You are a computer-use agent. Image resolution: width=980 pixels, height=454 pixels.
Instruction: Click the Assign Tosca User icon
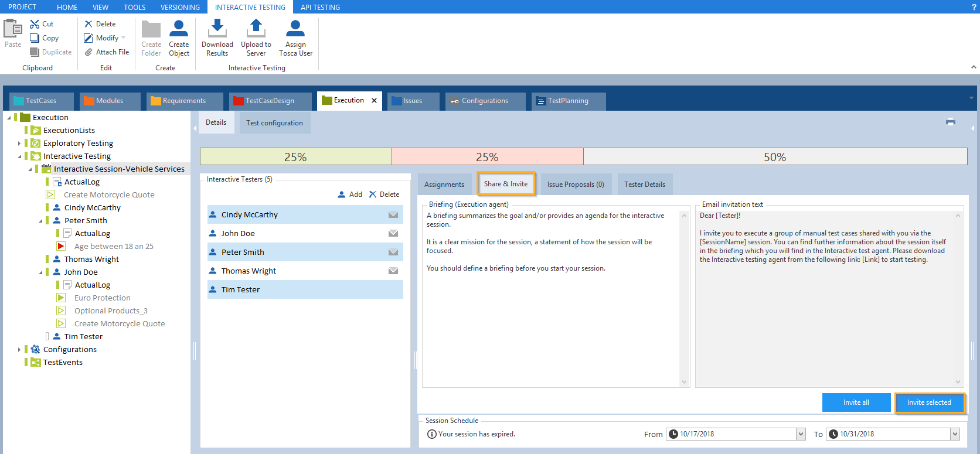(x=295, y=28)
